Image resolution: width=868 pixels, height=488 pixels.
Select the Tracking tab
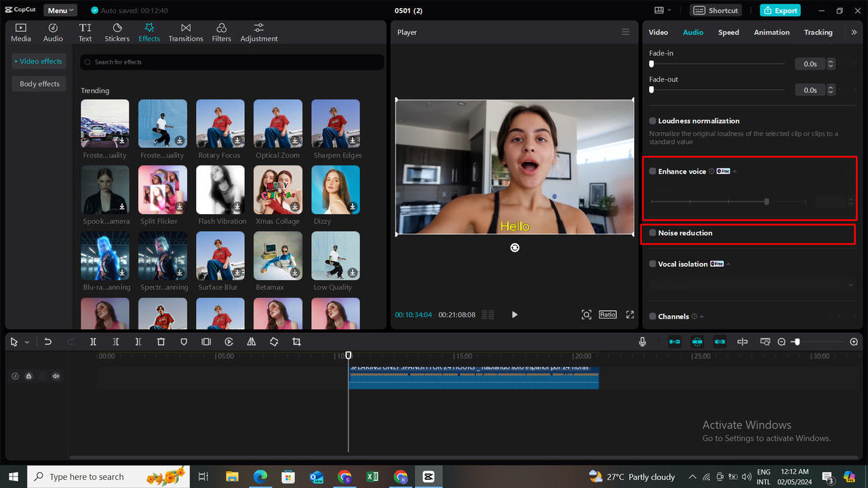(818, 32)
